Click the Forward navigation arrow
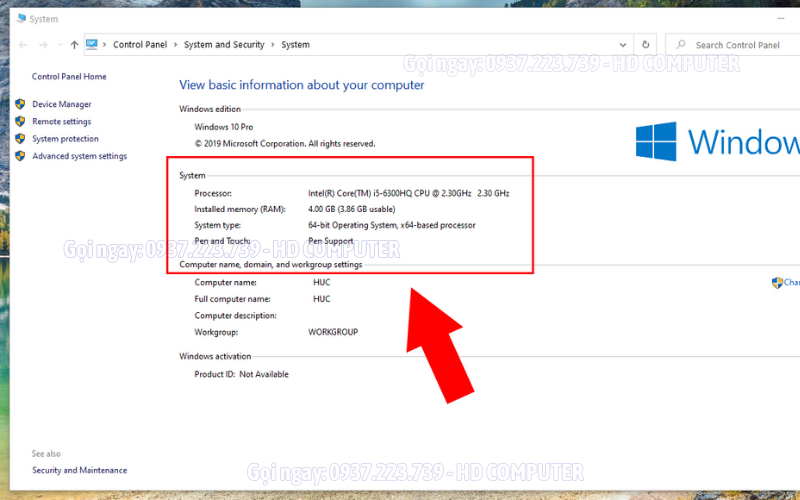 [x=43, y=45]
